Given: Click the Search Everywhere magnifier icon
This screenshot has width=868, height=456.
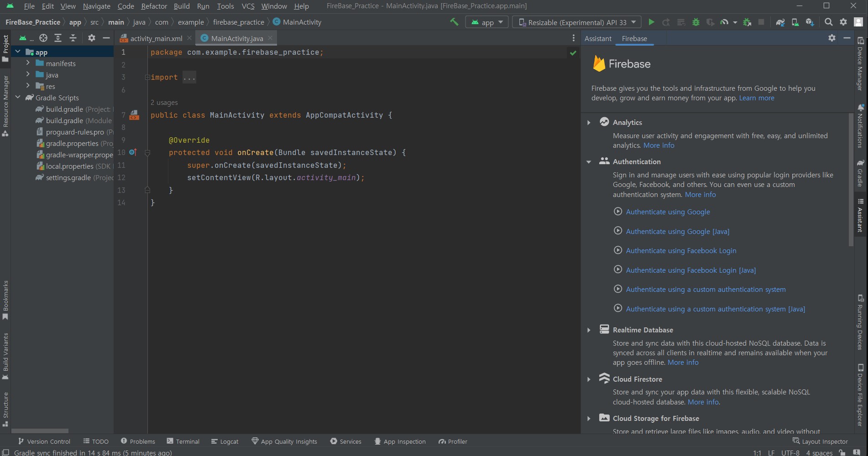Looking at the screenshot, I should (x=828, y=22).
